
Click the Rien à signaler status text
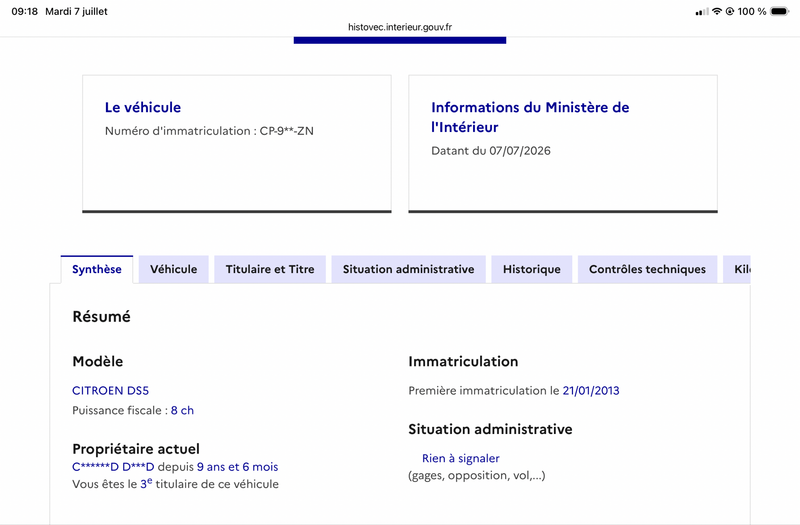click(461, 458)
